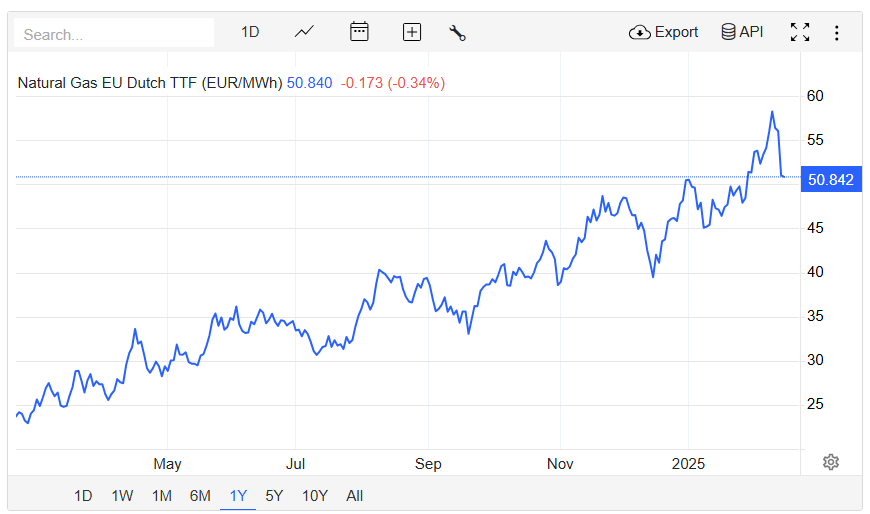Open the three-dot more options menu
This screenshot has height=514, width=870.
point(836,33)
